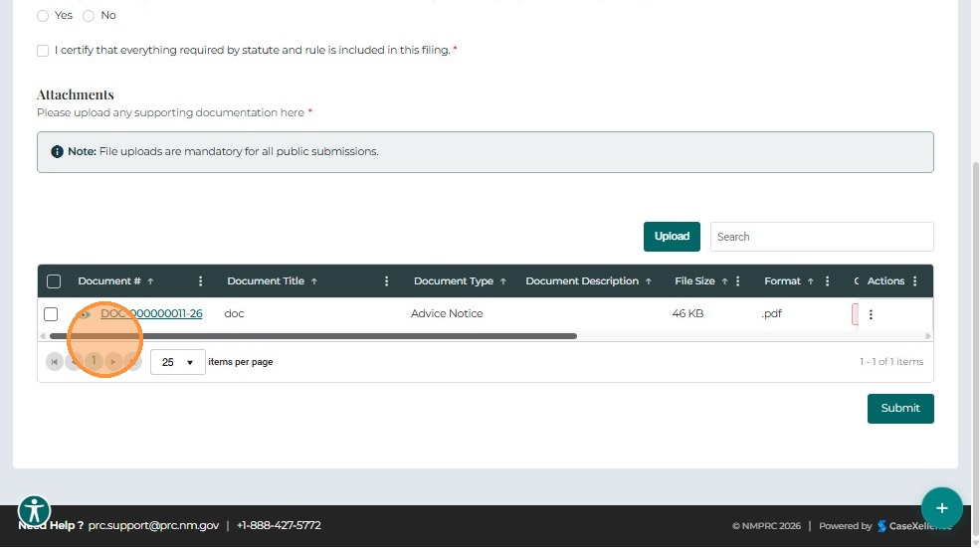Select the Yes radio button
Screen dimensions: 980x548
pyautogui.click(x=43, y=16)
